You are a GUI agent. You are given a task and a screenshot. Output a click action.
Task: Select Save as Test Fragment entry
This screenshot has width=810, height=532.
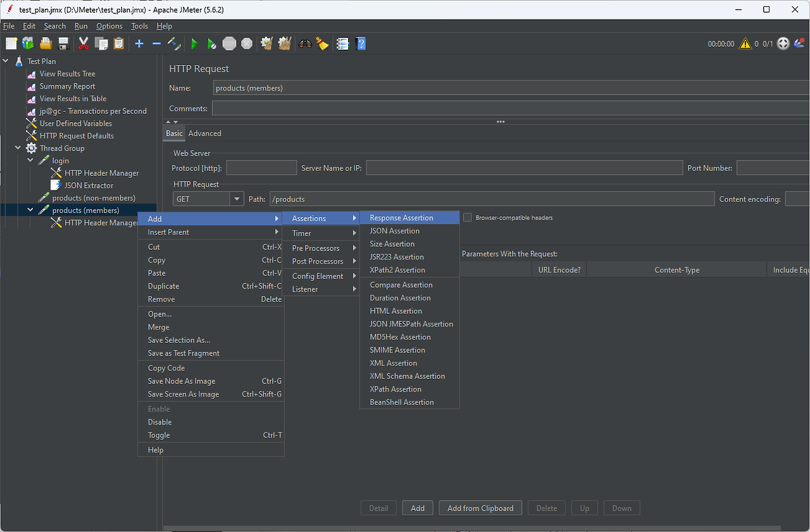click(x=211, y=353)
